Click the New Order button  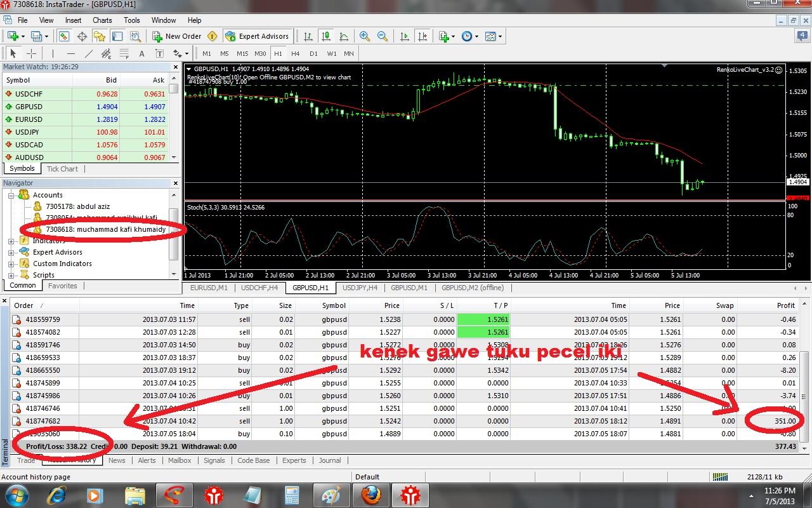coord(177,36)
